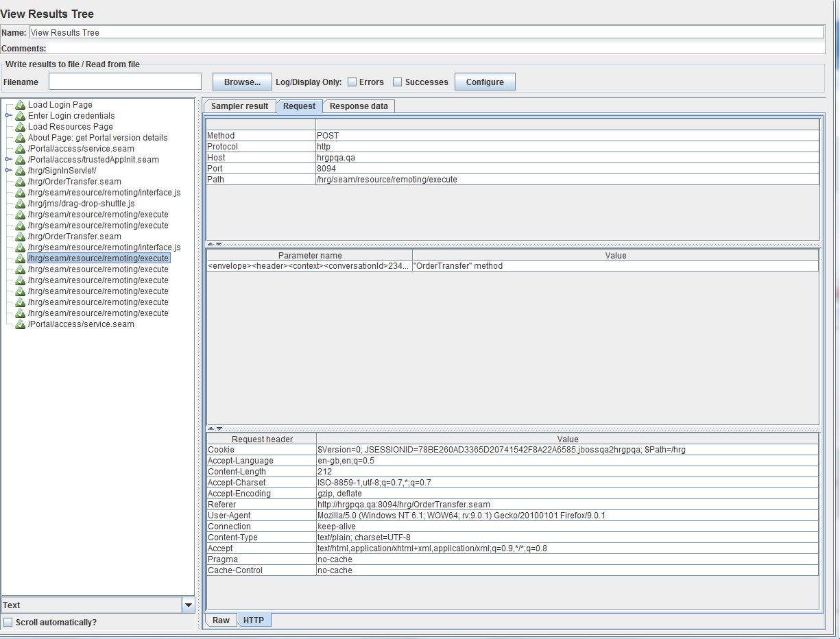Screen dimensions: 840x639
Task: Tick the Successes checkbox
Action: tap(397, 82)
